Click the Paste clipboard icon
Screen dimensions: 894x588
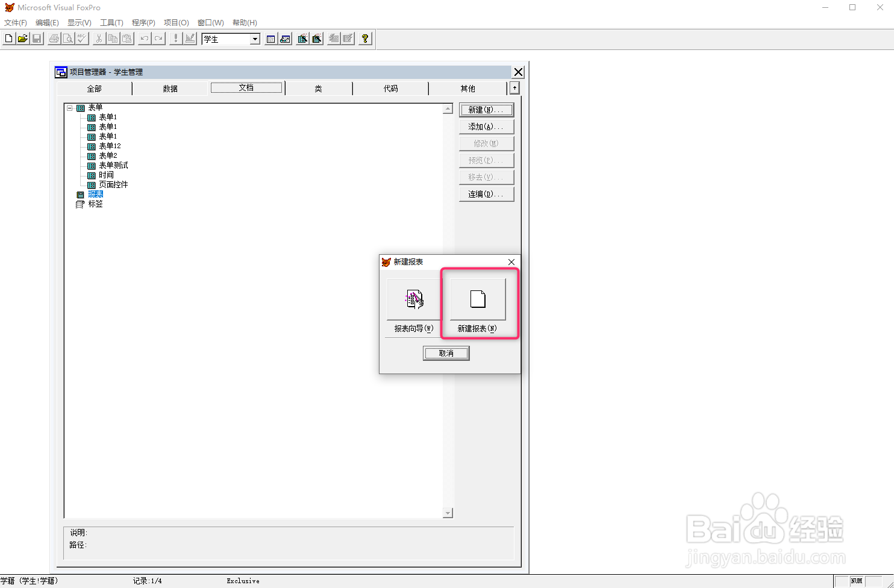tap(127, 39)
